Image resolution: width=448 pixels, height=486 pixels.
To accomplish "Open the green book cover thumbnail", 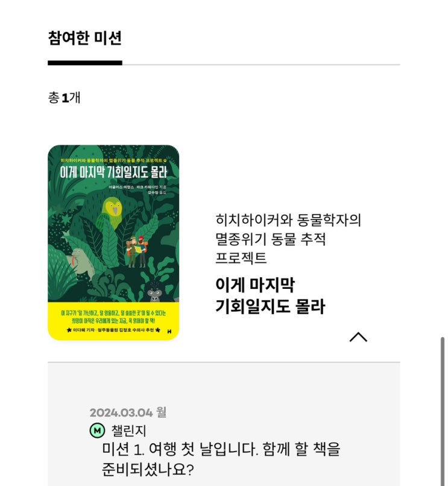I will click(113, 242).
